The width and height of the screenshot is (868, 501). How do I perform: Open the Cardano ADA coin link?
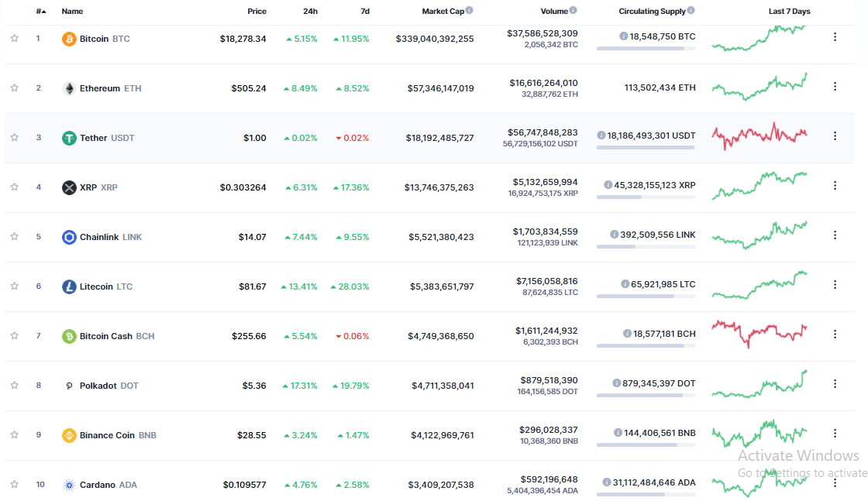(x=108, y=485)
